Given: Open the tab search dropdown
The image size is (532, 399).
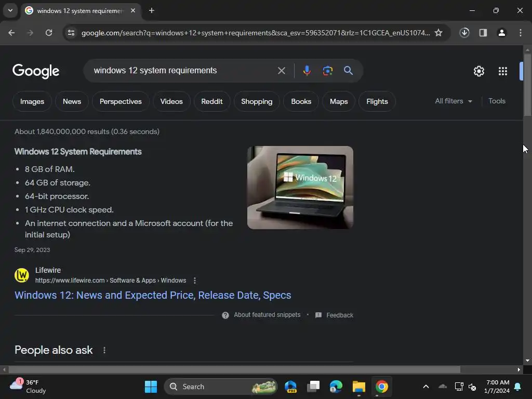Looking at the screenshot, I should (10, 10).
